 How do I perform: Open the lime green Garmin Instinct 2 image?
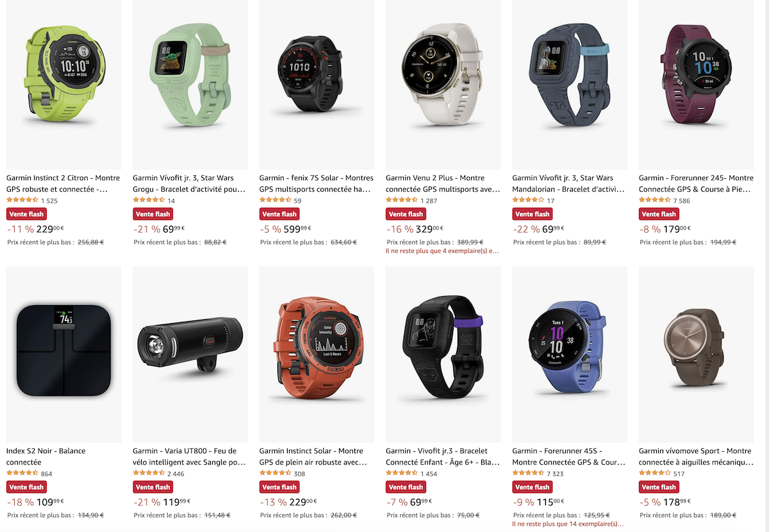[63, 83]
